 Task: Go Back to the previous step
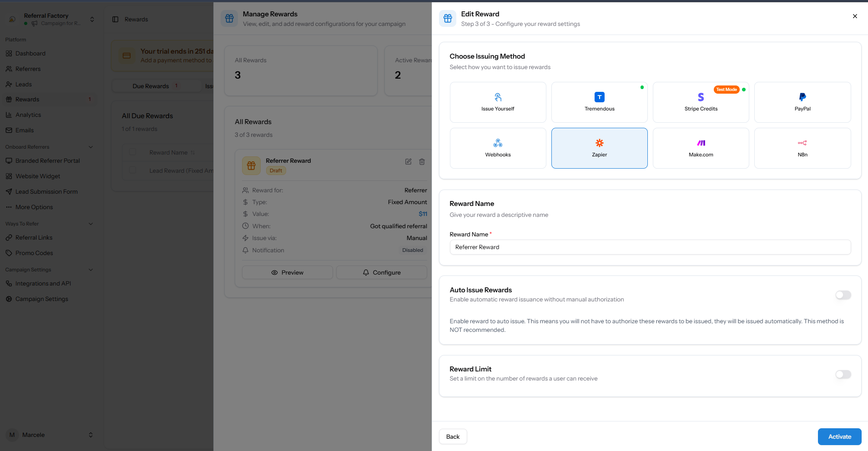453,436
